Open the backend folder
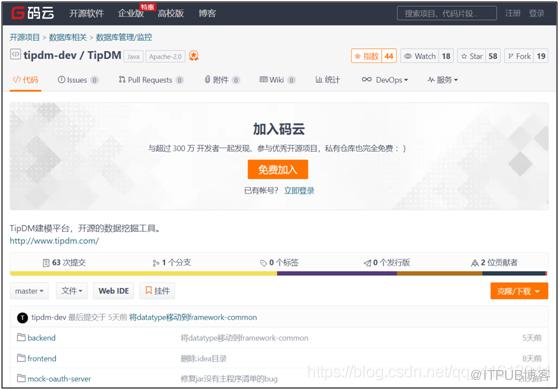 click(x=41, y=338)
